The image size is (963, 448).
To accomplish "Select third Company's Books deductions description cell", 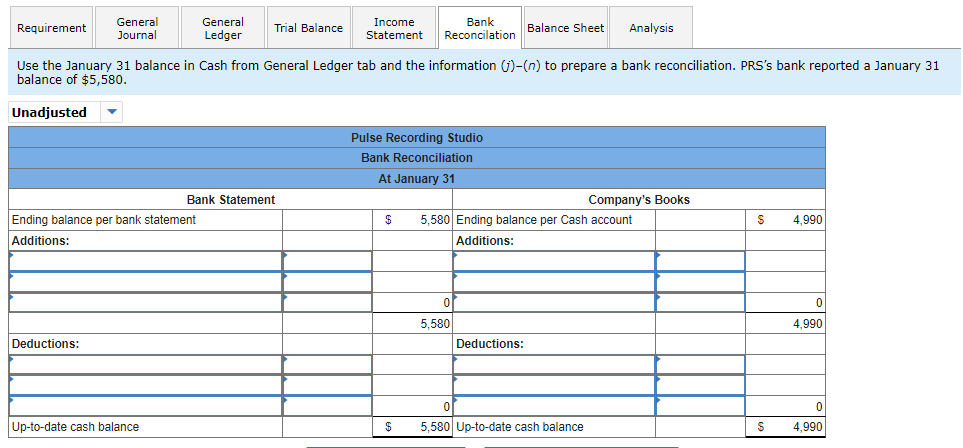I will click(554, 406).
